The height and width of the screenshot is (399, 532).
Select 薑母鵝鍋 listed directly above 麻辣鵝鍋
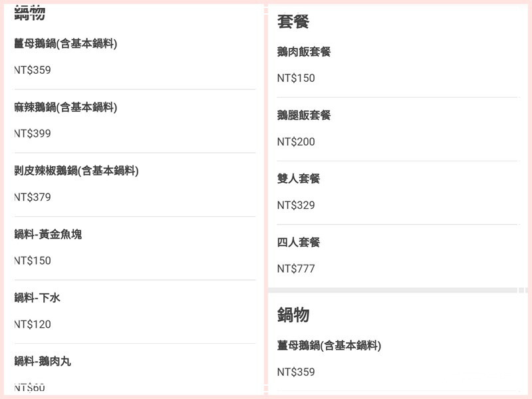[x=65, y=44]
